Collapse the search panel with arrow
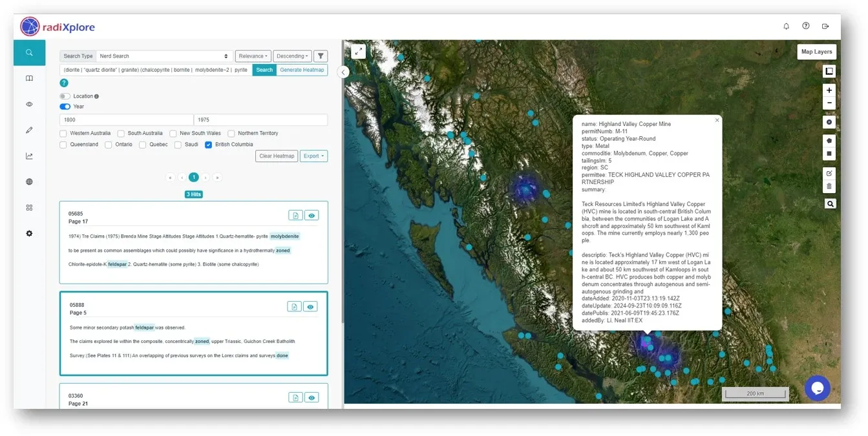 coord(344,72)
